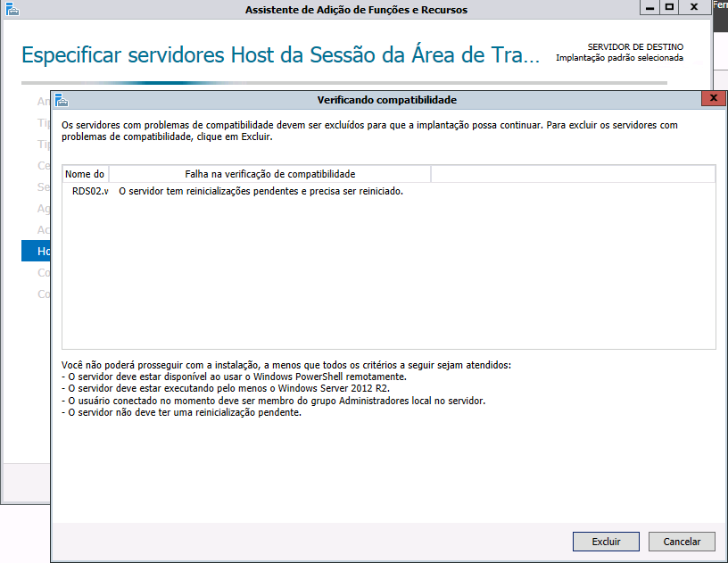
Task: Click the 'SERVIDOR DE DESTINO' label
Action: click(x=635, y=46)
